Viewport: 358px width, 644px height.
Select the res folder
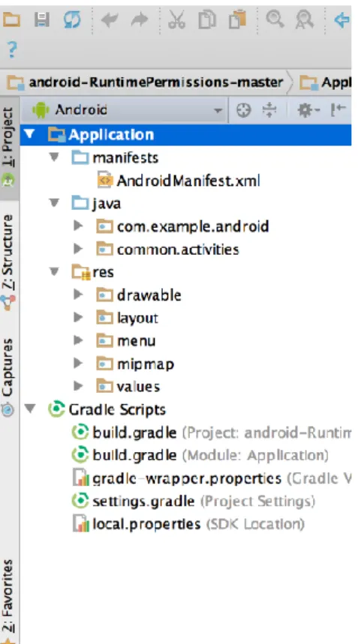pyautogui.click(x=93, y=272)
